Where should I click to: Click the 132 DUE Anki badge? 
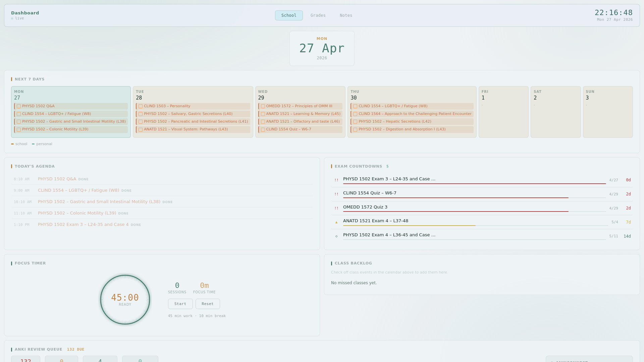point(76,349)
